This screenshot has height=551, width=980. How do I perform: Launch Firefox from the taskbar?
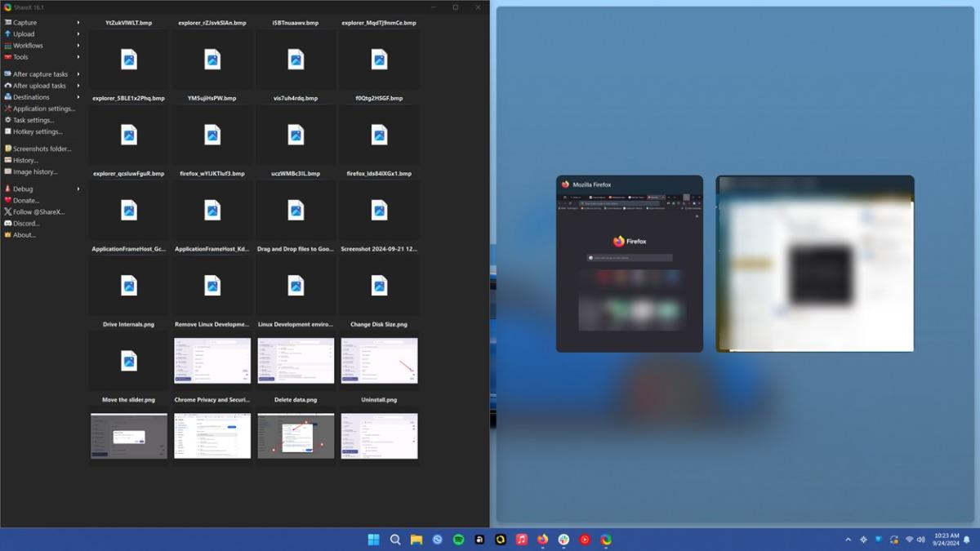(541, 539)
